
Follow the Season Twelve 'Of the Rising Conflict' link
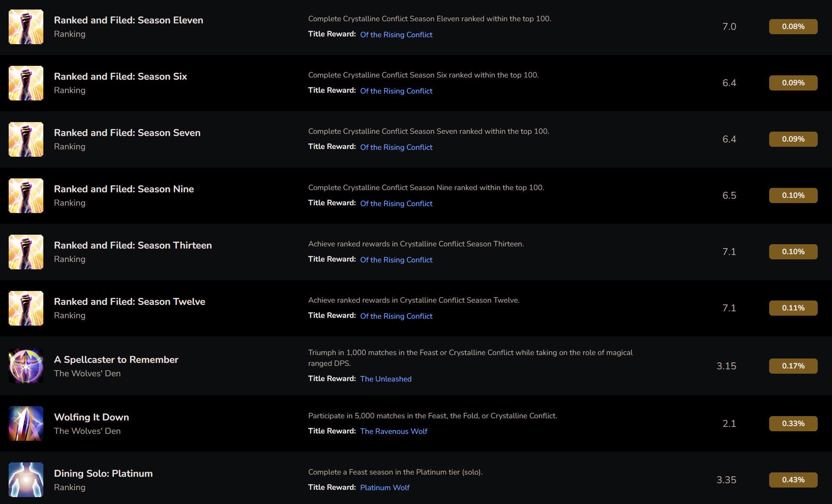396,316
